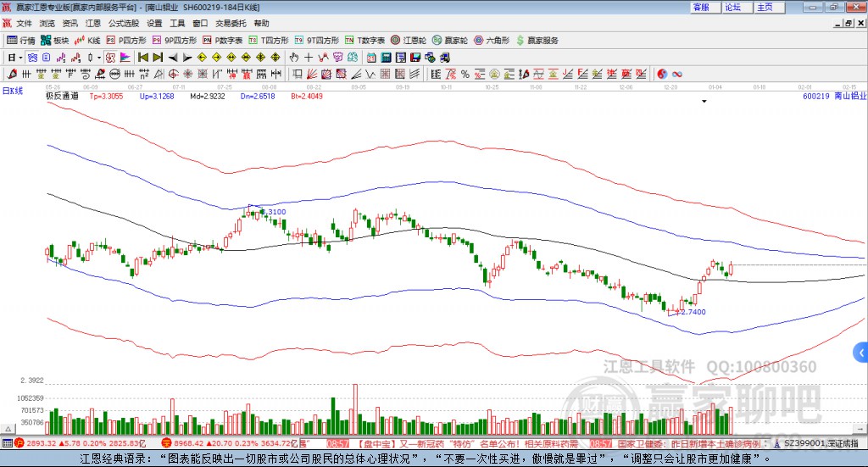This screenshot has width=868, height=467.
Task: Switch to K线 candlestick chart
Action: 88,40
